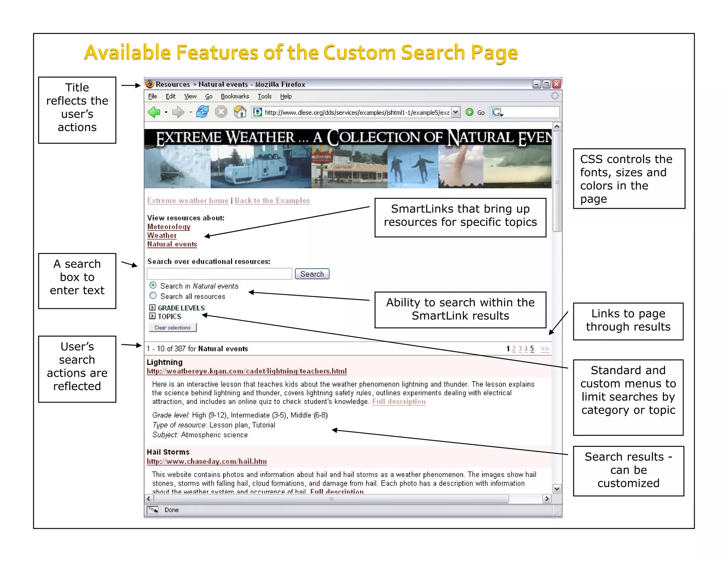Click the Search button
Image resolution: width=728 pixels, height=562 pixels.
pyautogui.click(x=312, y=274)
